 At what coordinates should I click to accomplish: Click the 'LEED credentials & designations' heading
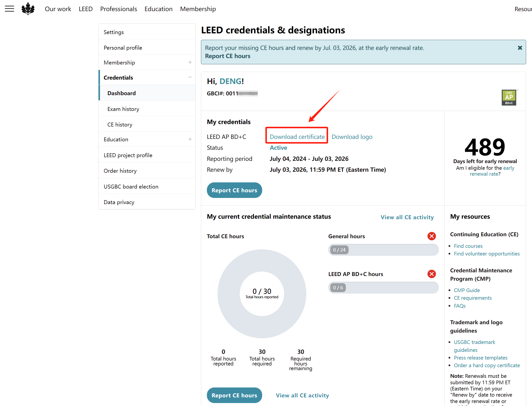273,30
